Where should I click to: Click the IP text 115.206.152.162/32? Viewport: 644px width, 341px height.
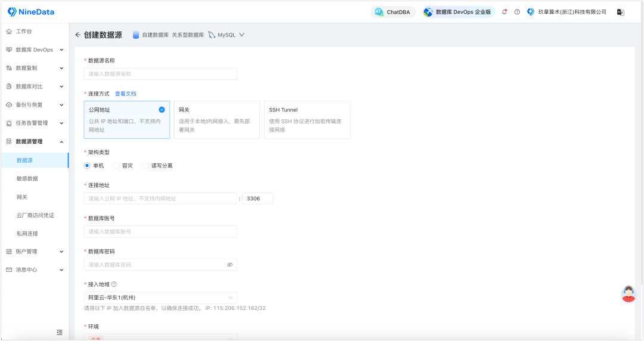point(240,308)
